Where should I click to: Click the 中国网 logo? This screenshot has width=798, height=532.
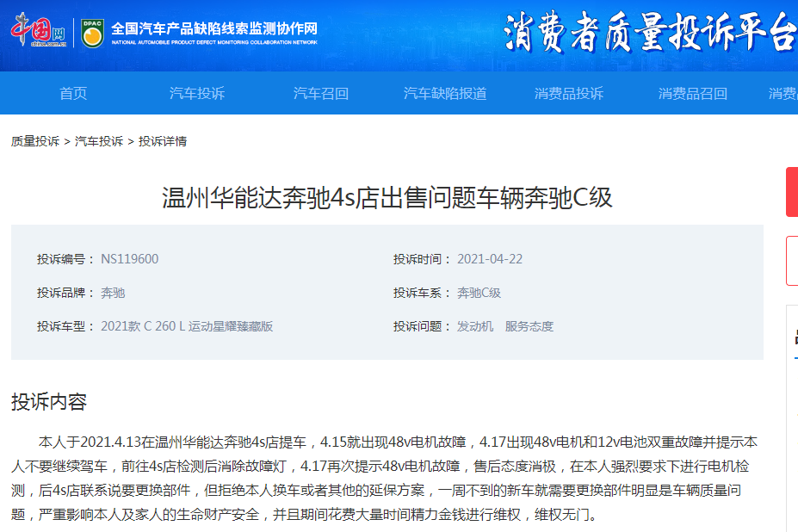pyautogui.click(x=39, y=30)
